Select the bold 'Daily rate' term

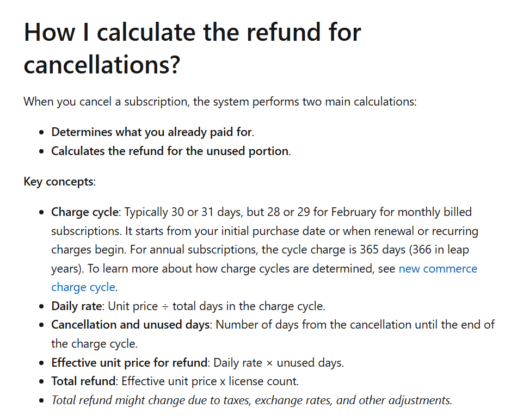point(77,306)
